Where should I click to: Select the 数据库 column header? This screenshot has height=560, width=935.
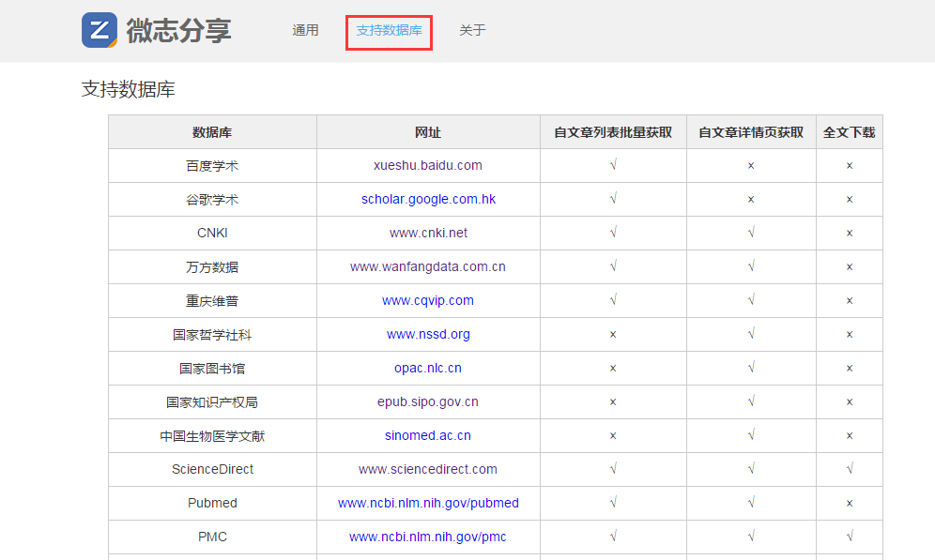[x=212, y=132]
